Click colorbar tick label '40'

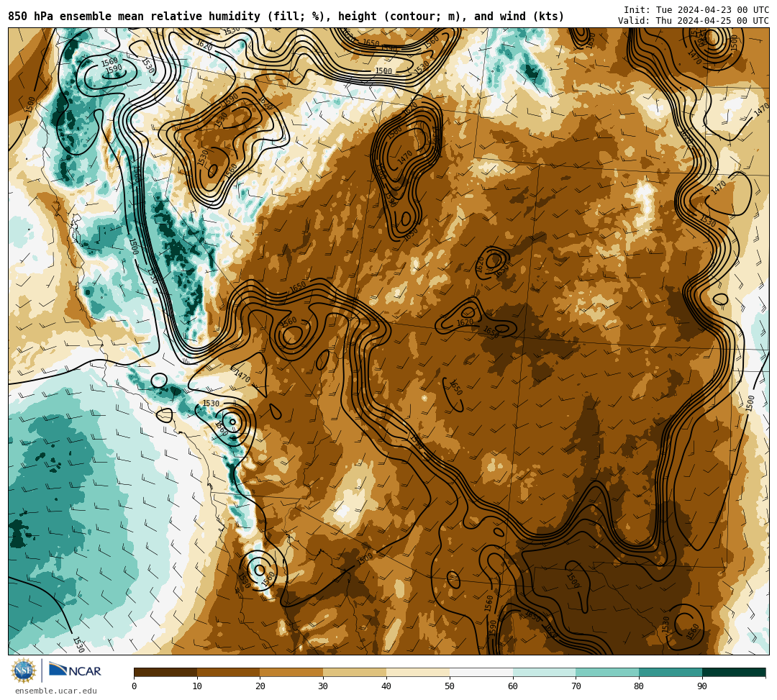[386, 686]
